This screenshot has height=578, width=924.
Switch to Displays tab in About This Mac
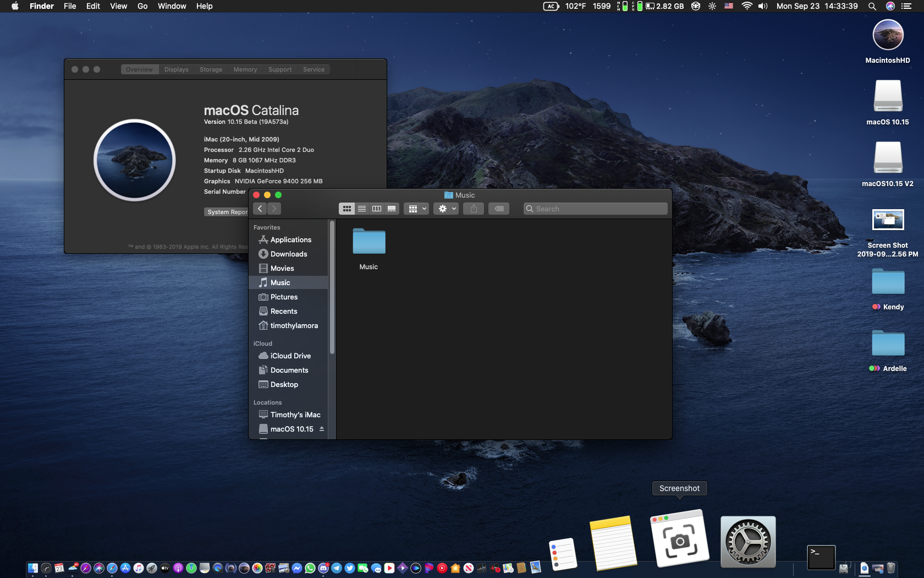coord(177,69)
